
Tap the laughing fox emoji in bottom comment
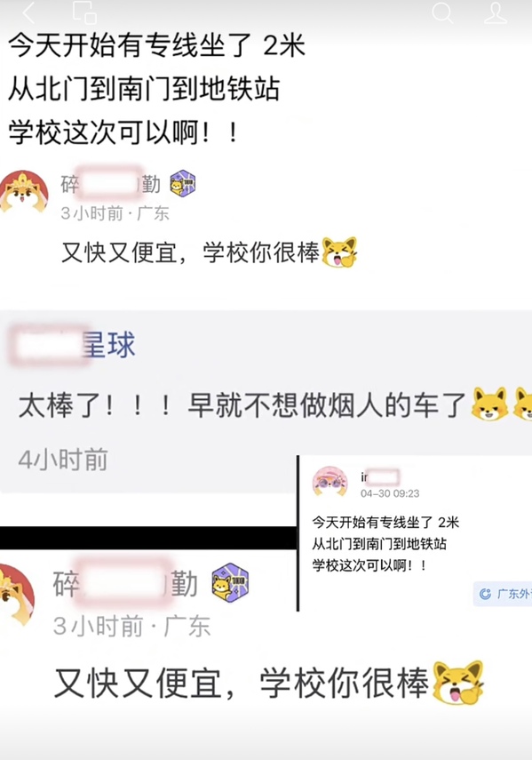pos(457,683)
